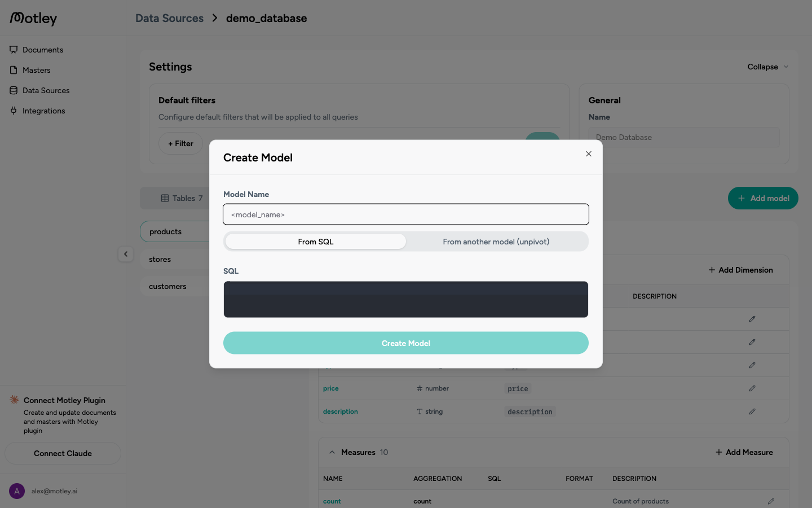
Task: Click the price SQL code chip
Action: [518, 388]
